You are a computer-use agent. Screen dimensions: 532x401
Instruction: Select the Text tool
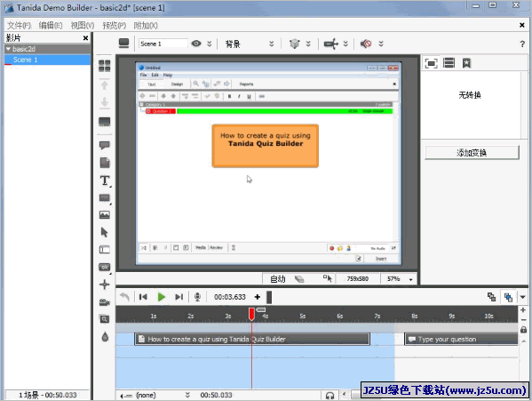pos(105,180)
